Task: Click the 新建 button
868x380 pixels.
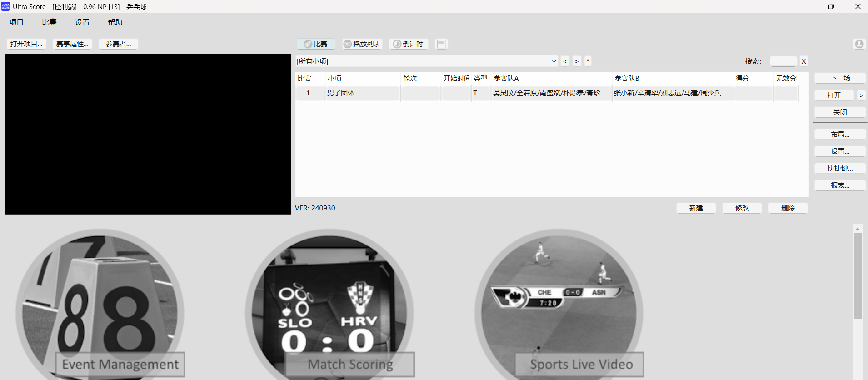Action: click(696, 208)
